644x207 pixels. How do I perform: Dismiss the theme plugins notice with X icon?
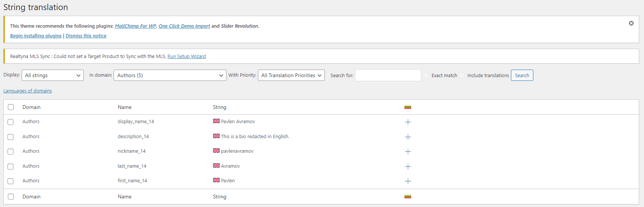[x=631, y=23]
